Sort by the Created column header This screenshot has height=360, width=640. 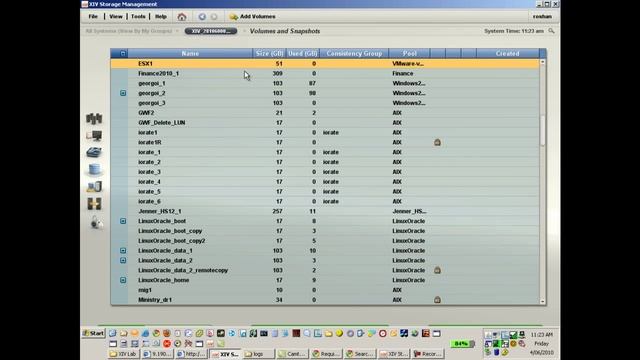(507, 53)
